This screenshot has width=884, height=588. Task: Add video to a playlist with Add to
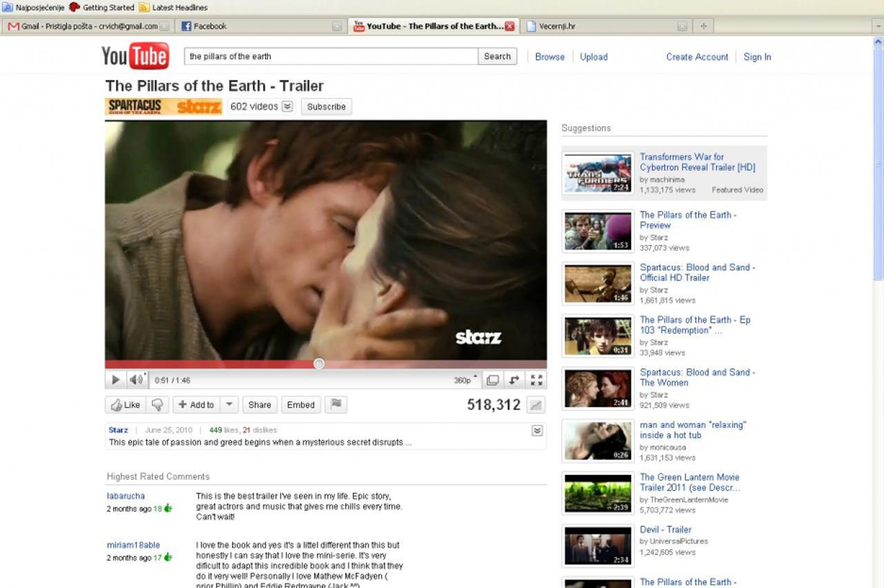click(196, 405)
